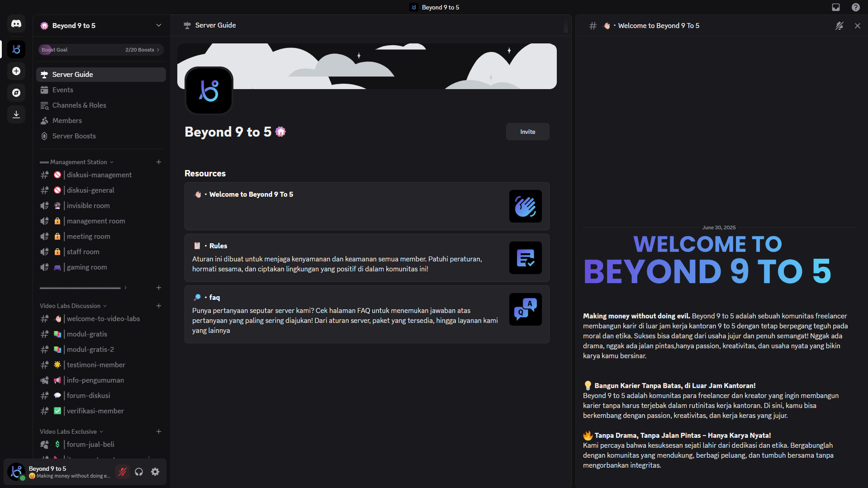Collapse the Video Labs Discussion category
Image resolution: width=868 pixels, height=488 pixels.
pos(73,306)
